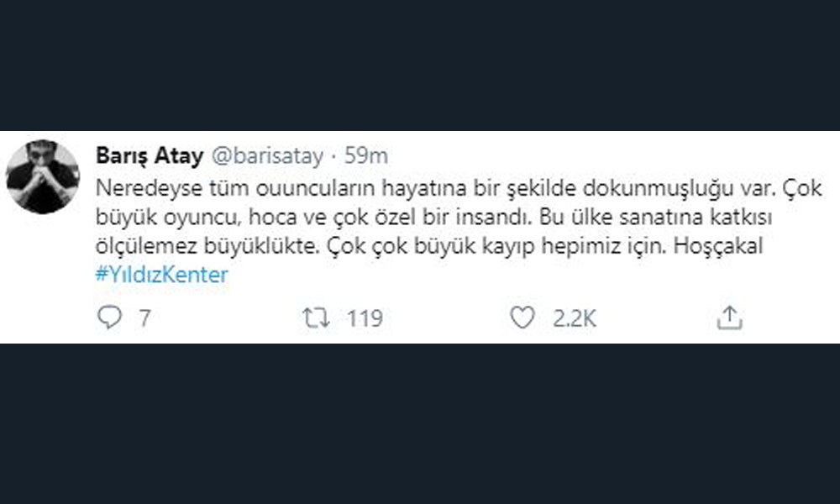Retweet the post using the retweet icon

(x=315, y=318)
